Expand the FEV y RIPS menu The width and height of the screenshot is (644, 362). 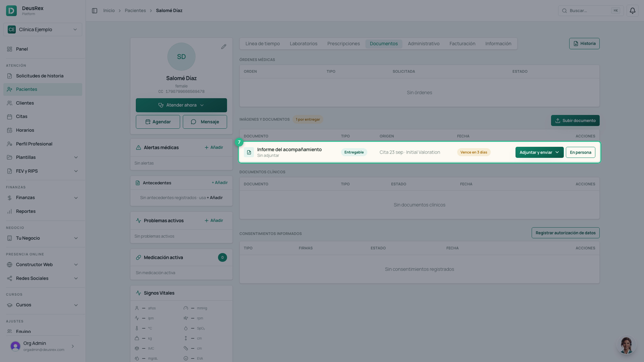coord(43,171)
